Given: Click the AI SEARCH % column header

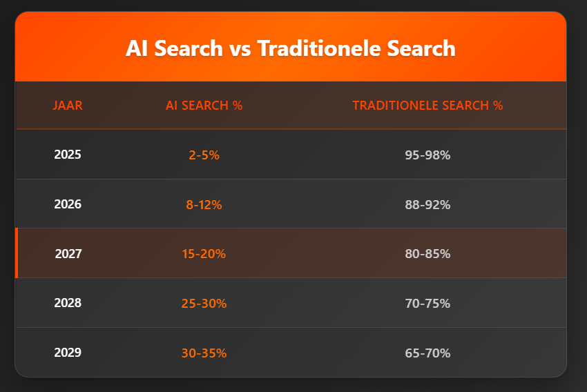Looking at the screenshot, I should tap(204, 106).
